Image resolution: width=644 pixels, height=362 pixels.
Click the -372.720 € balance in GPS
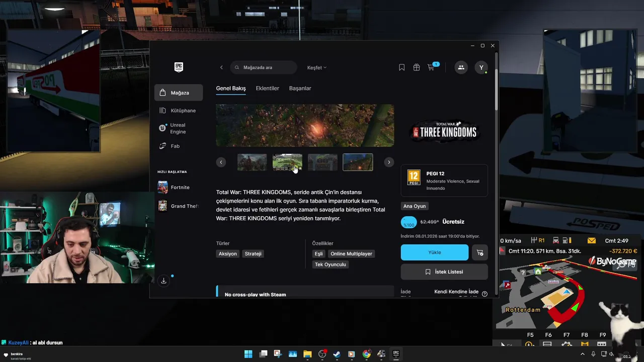tap(623, 251)
